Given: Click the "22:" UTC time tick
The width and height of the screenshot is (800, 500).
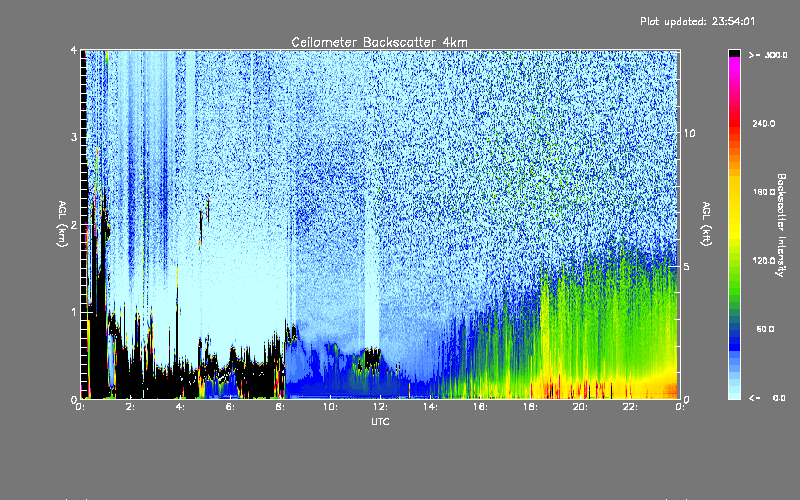Looking at the screenshot, I should [x=631, y=407].
